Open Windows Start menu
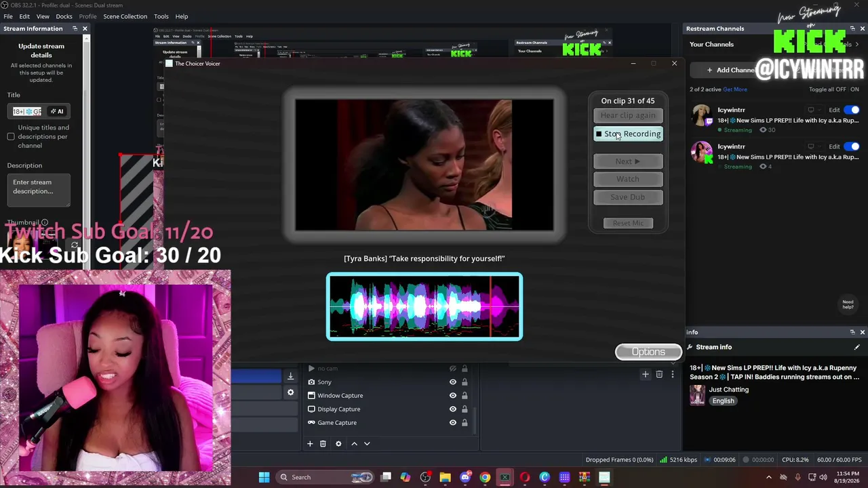 coord(264,477)
